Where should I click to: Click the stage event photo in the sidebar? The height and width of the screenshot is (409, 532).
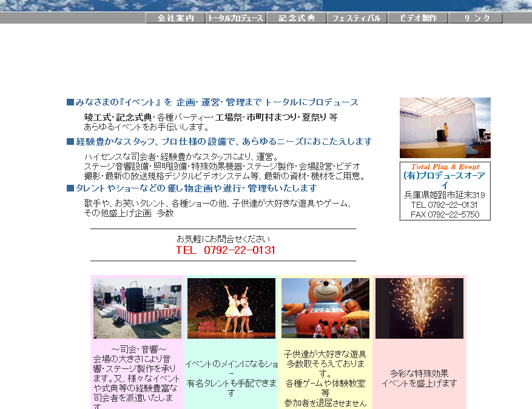(445, 128)
